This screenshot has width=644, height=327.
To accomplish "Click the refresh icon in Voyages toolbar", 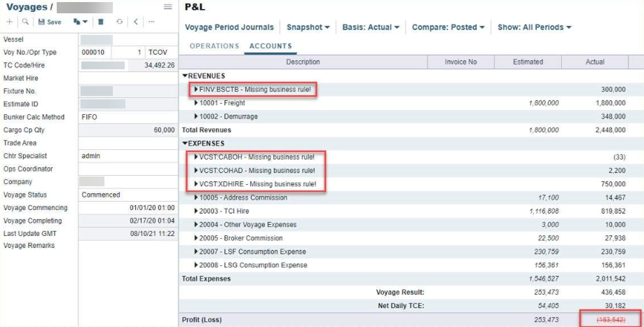I will 120,22.
